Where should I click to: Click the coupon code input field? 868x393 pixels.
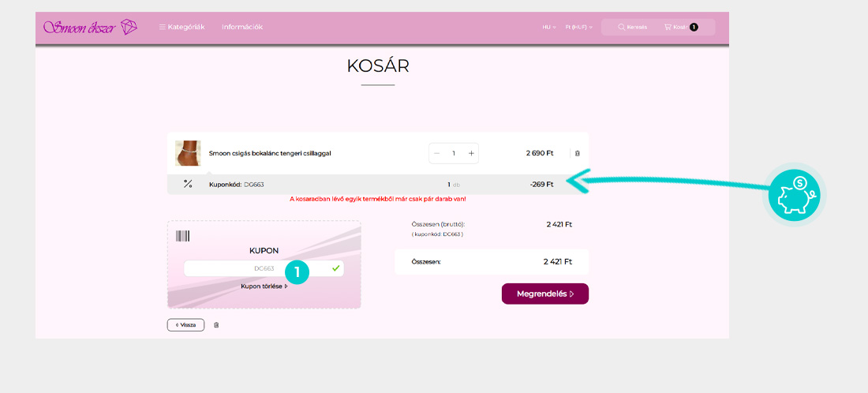coord(253,268)
